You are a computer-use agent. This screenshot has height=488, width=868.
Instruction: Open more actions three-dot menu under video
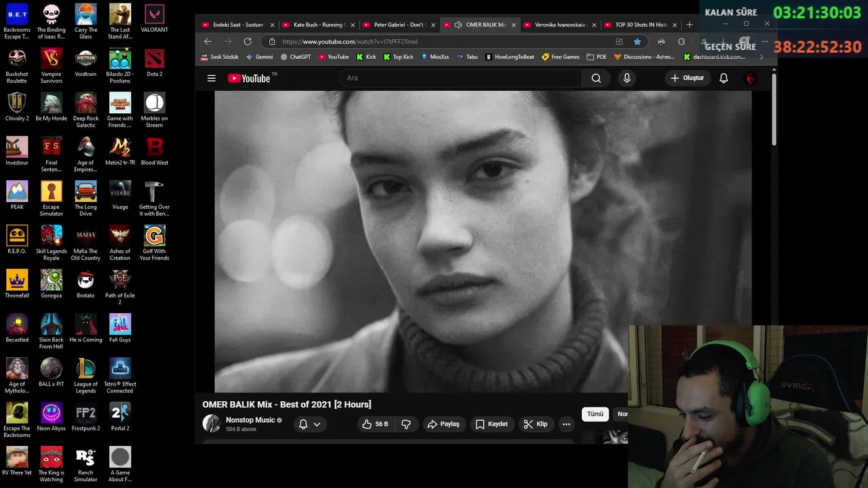(x=566, y=424)
